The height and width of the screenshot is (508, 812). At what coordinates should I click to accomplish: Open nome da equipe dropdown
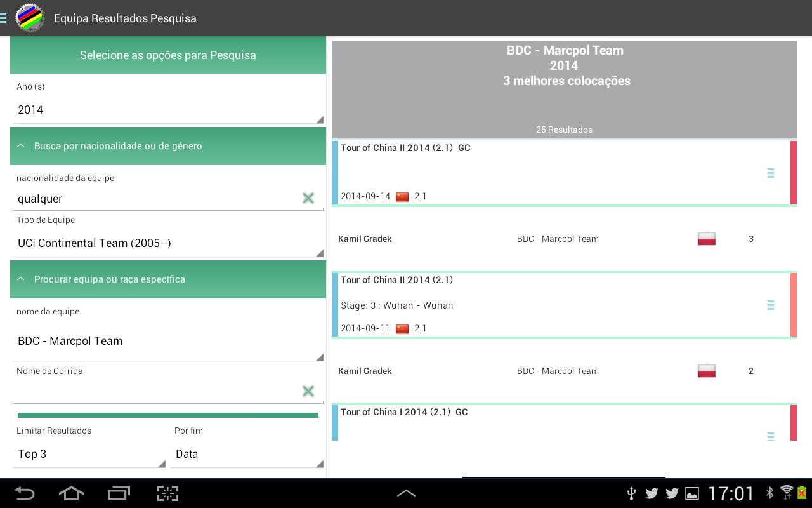tap(168, 341)
